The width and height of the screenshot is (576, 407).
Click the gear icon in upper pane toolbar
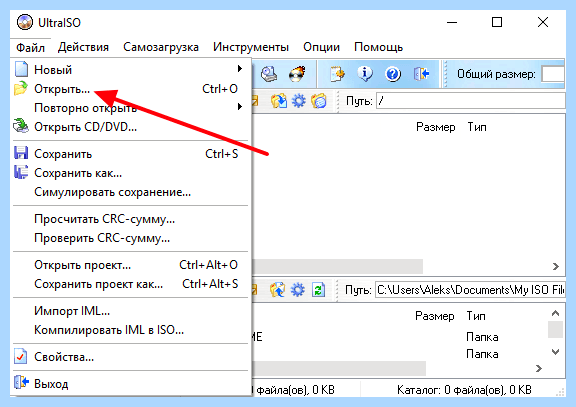(x=299, y=101)
